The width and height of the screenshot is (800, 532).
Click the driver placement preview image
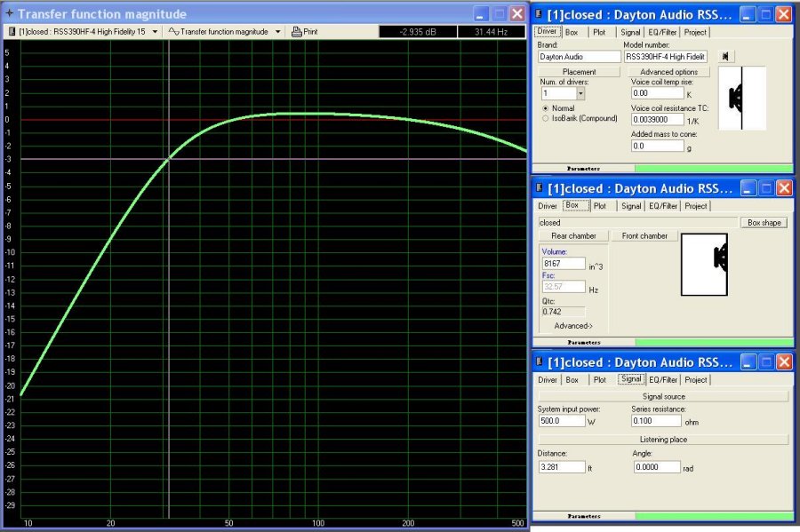pos(742,98)
